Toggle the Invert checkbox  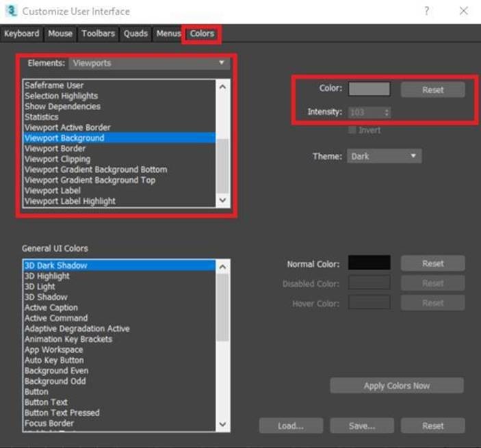[x=352, y=130]
